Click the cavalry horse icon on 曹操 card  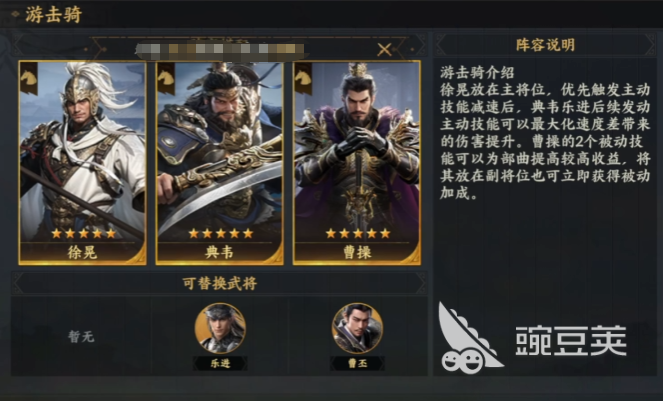tap(303, 79)
